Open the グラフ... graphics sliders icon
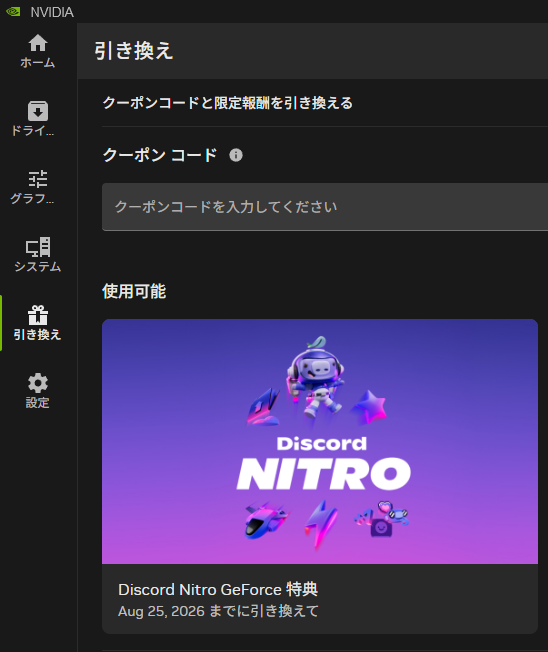The image size is (548, 652). (38, 179)
